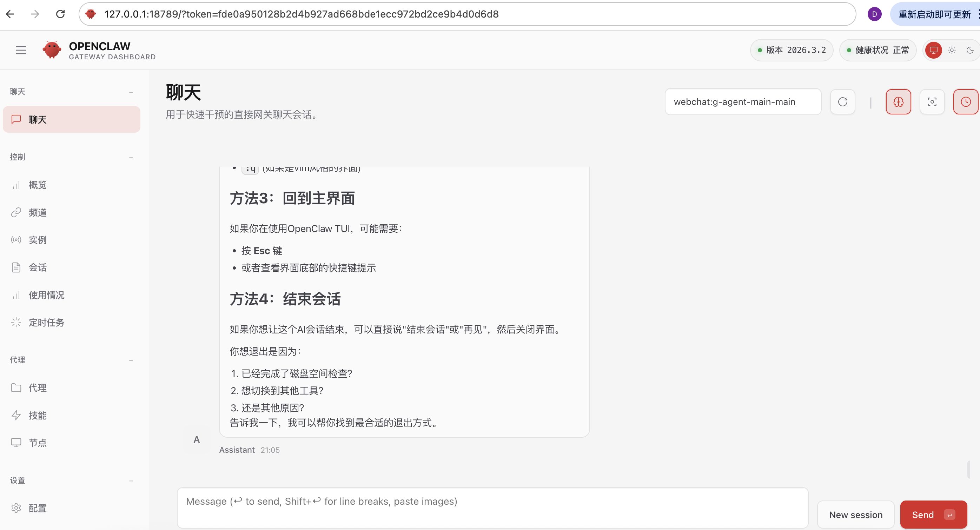Viewport: 980px width, 530px height.
Task: Click the 21:05 message timestamp
Action: coord(270,450)
